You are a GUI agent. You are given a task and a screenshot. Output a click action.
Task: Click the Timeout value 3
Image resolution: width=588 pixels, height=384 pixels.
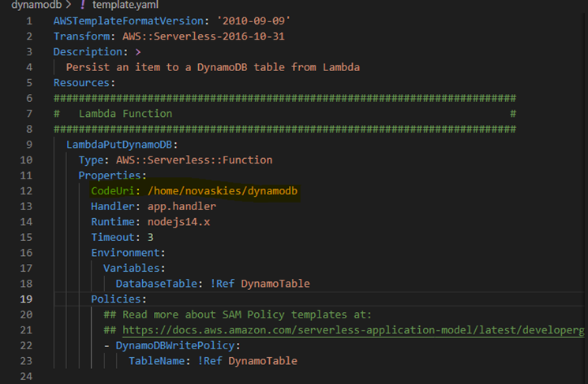(151, 237)
